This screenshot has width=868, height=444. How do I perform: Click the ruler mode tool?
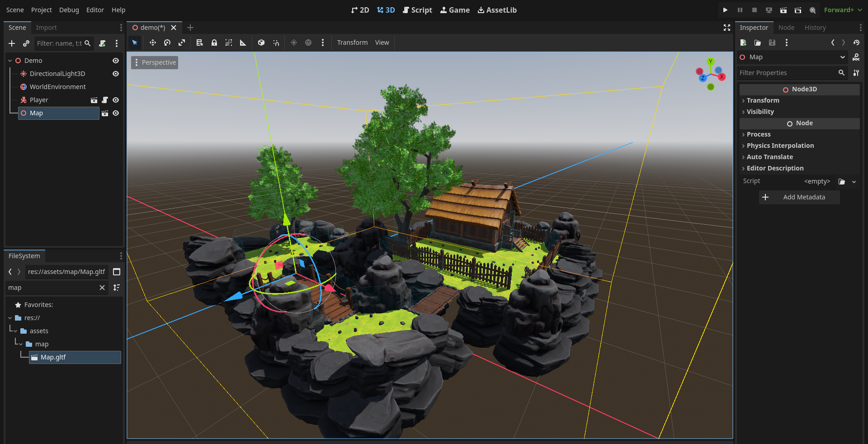pyautogui.click(x=243, y=43)
